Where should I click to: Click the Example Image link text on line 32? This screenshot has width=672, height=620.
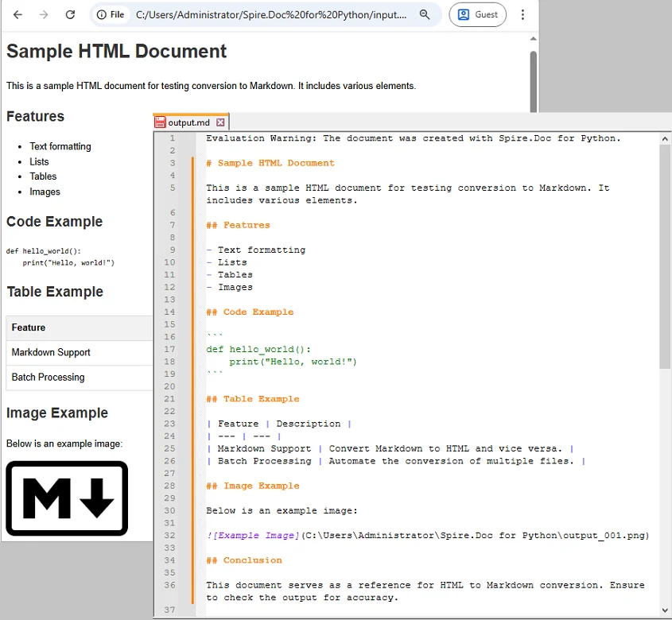click(x=254, y=536)
